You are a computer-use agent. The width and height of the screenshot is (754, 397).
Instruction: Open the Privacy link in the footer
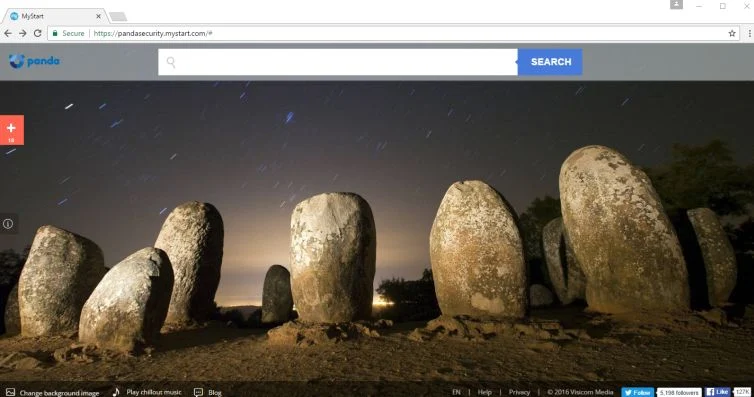coord(519,392)
